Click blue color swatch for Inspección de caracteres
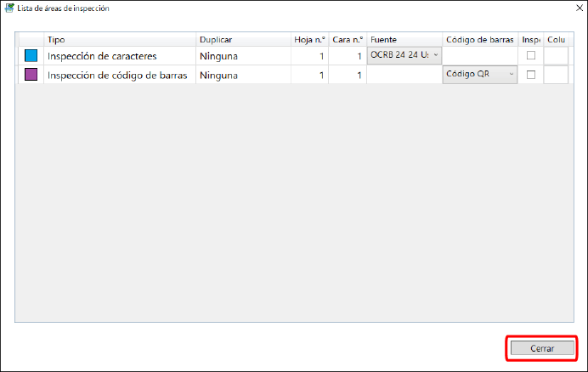The width and height of the screenshot is (588, 372). pos(31,56)
